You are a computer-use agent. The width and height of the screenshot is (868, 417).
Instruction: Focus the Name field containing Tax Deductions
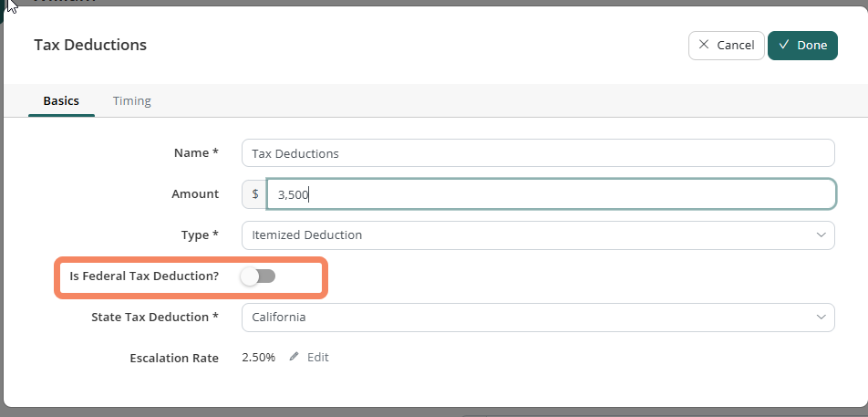[x=538, y=153]
